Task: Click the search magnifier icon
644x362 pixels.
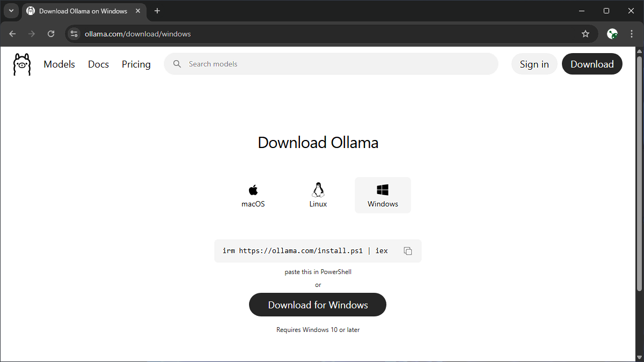Action: 177,64
